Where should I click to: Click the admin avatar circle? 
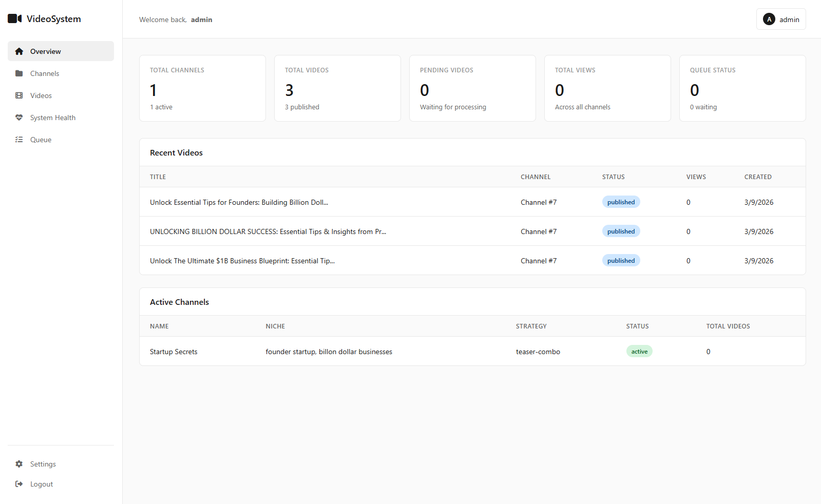769,20
